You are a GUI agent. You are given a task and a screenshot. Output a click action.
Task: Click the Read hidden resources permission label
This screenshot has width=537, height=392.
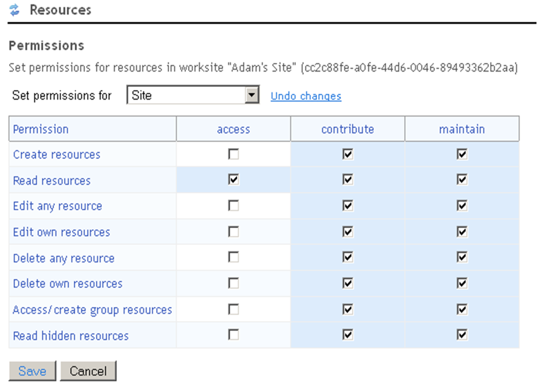coord(71,336)
